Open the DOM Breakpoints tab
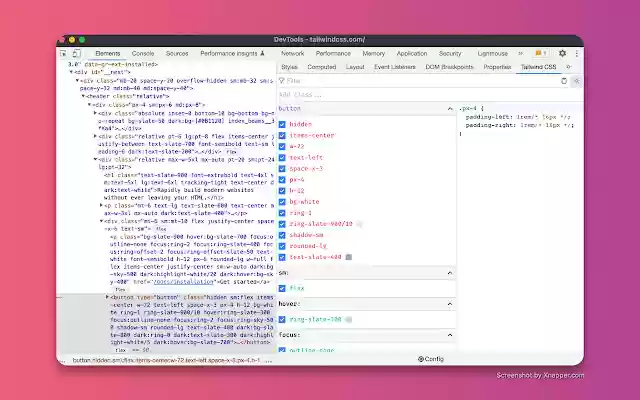640x400 pixels. [x=449, y=67]
